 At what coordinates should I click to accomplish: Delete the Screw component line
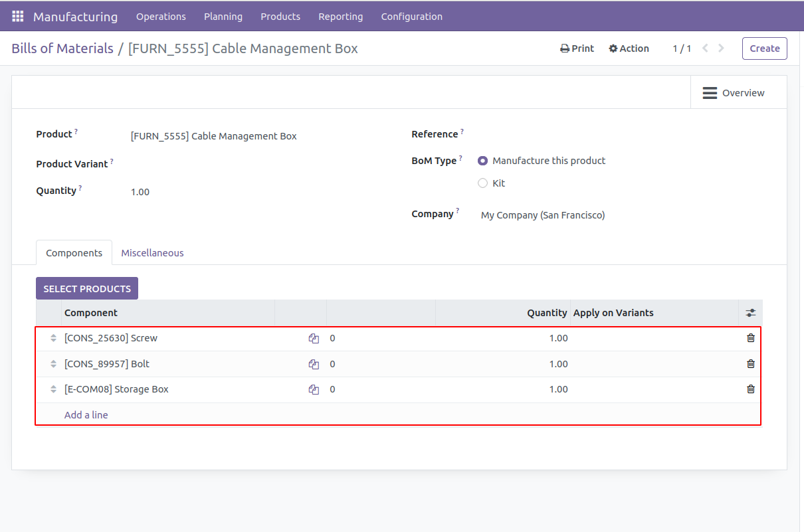pos(750,338)
